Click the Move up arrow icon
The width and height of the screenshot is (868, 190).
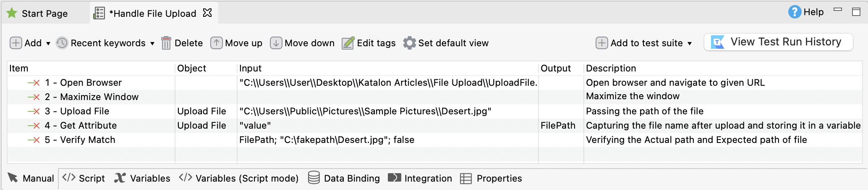(217, 43)
